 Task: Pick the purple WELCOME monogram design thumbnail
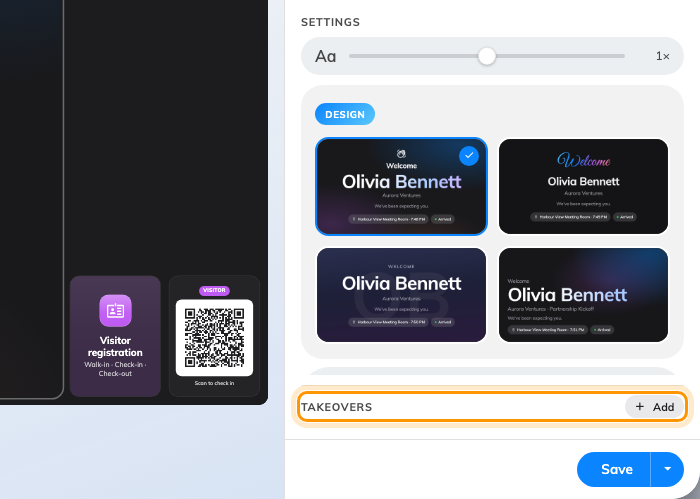pyautogui.click(x=401, y=295)
